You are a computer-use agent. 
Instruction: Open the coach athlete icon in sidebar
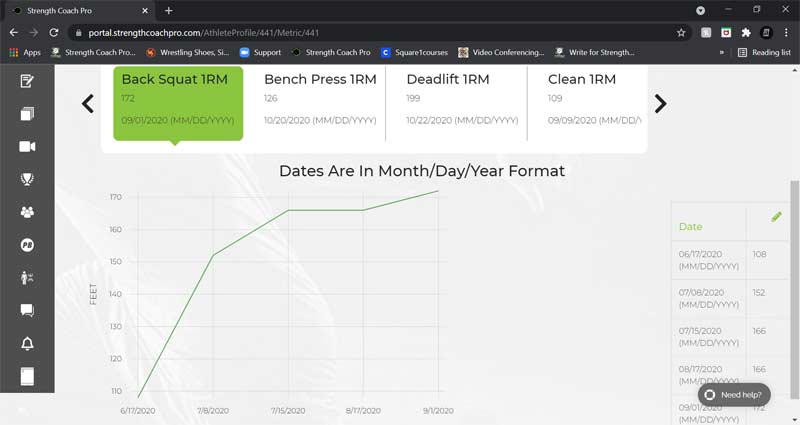tap(27, 278)
